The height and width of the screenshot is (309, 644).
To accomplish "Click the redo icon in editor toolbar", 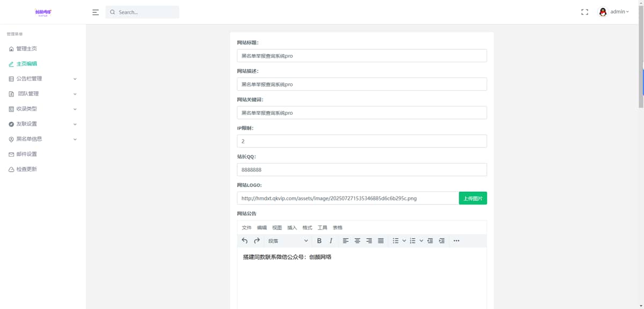I will pyautogui.click(x=257, y=241).
